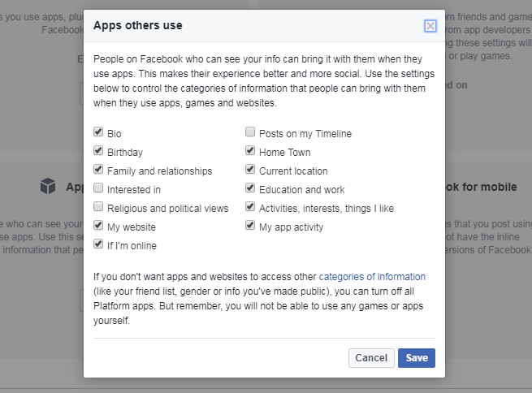The image size is (532, 393).
Task: Check Religious and political views
Action: coord(98,206)
